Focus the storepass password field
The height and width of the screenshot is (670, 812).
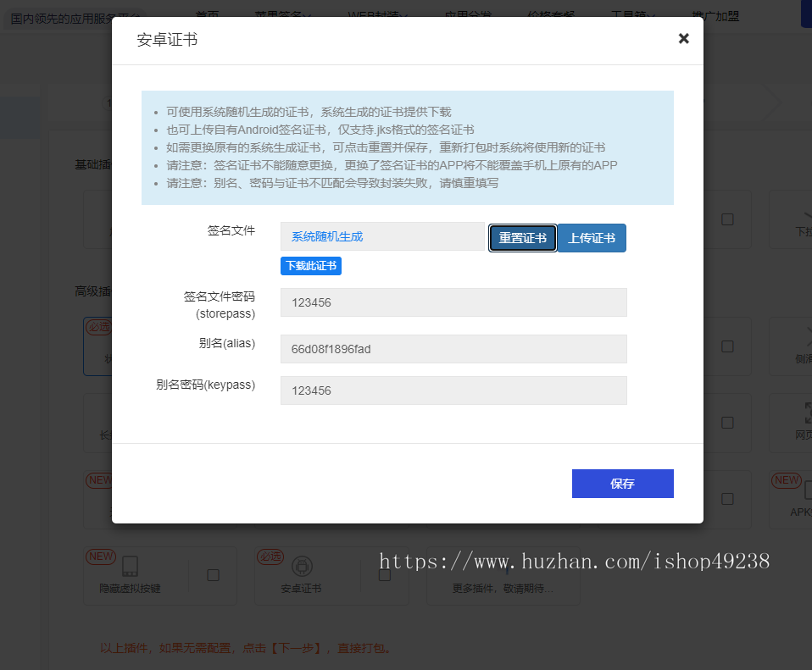pos(453,302)
